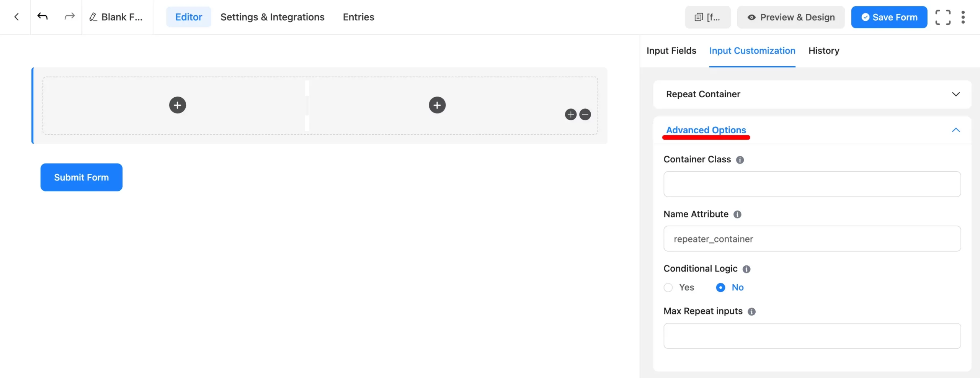980x378 pixels.
Task: Click the small plus repeat icon
Action: pos(571,115)
